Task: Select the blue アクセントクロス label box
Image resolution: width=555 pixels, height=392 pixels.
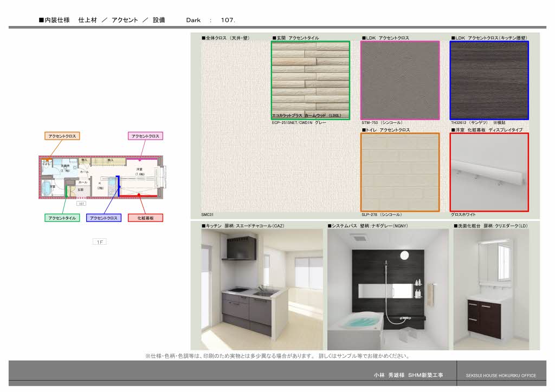Action: 104,218
